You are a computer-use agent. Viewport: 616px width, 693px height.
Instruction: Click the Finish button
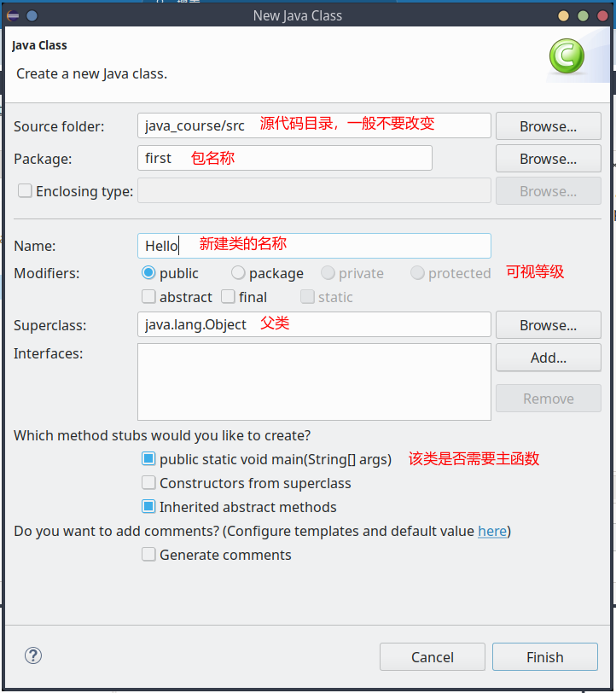[x=544, y=657]
